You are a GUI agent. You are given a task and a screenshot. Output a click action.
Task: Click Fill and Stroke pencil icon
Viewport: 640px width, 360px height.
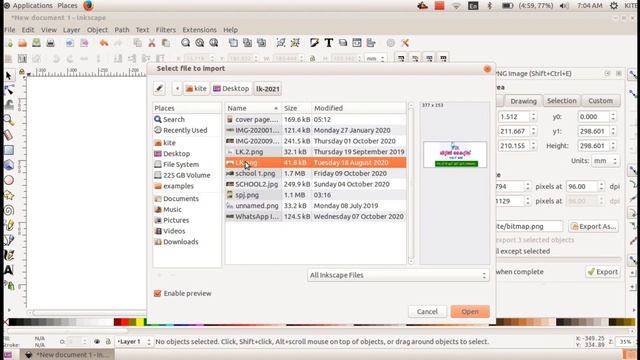coord(314,43)
